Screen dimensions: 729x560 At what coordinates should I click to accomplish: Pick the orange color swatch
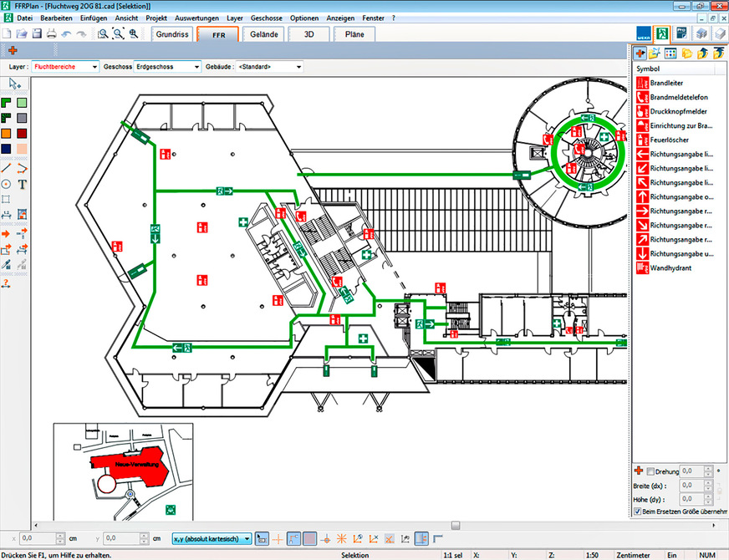[x=7, y=133]
